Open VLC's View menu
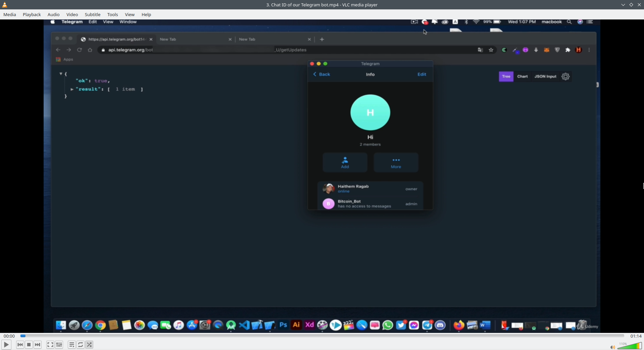 130,14
